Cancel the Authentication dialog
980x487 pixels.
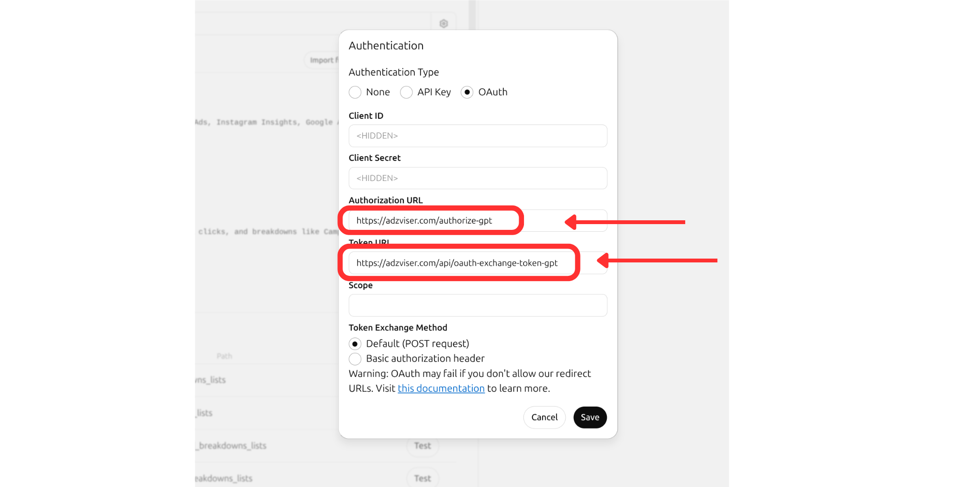(545, 418)
